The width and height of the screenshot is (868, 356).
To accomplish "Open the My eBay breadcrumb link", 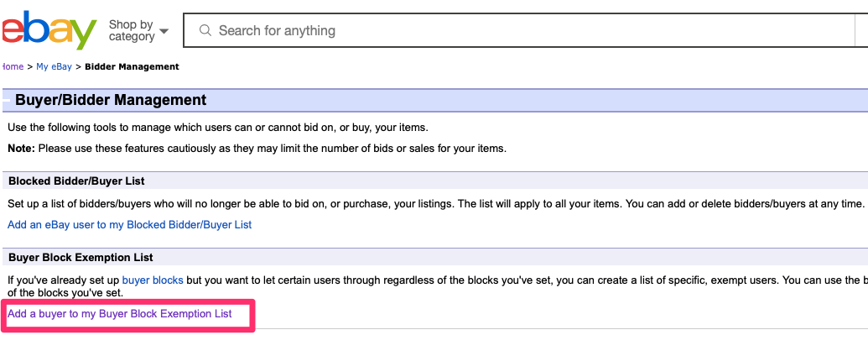I will tap(54, 66).
